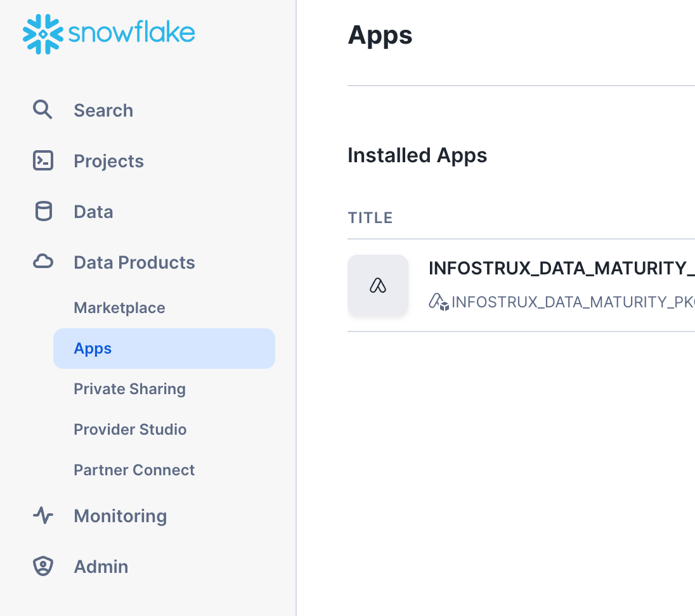Screen dimensions: 695x616
Task: Click the Installed Apps heading
Action: click(x=417, y=155)
